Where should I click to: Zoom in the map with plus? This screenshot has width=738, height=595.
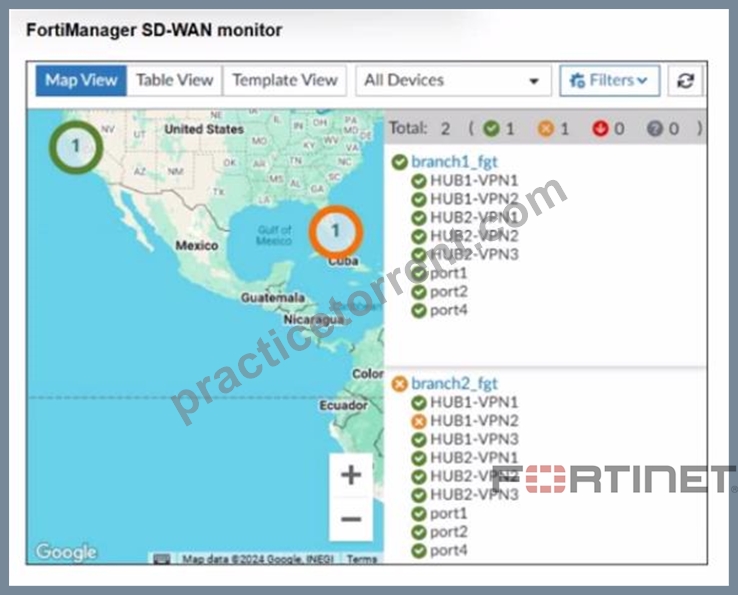pyautogui.click(x=351, y=474)
